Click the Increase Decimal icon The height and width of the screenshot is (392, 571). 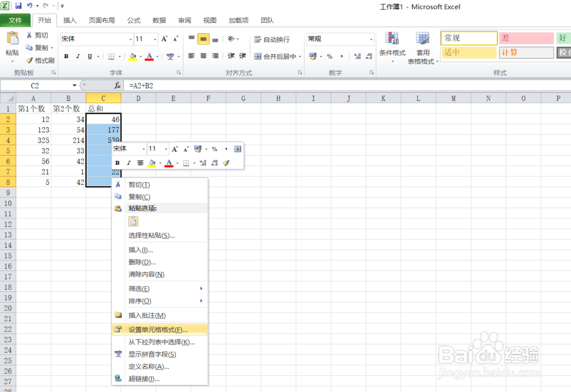click(357, 56)
